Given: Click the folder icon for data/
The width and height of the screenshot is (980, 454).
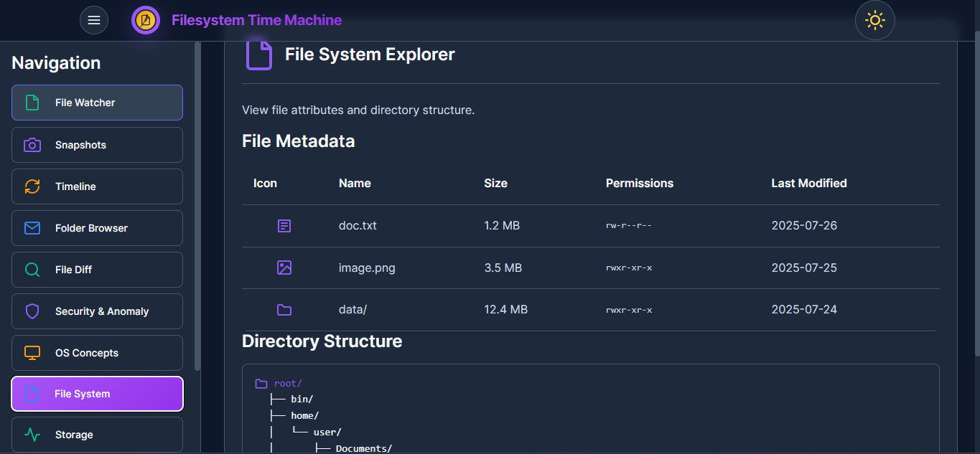Looking at the screenshot, I should (284, 309).
